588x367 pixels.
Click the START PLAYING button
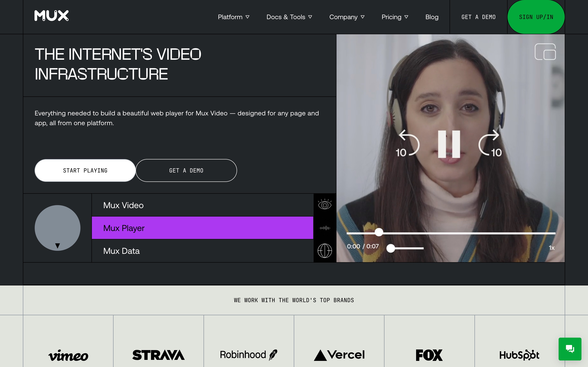pos(85,170)
